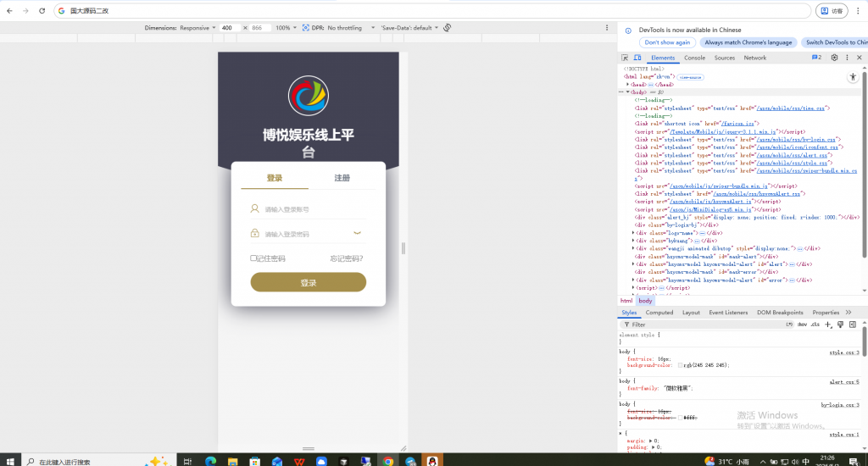868x466 pixels.
Task: Click the accessibility tree toggle icon
Action: (x=853, y=77)
